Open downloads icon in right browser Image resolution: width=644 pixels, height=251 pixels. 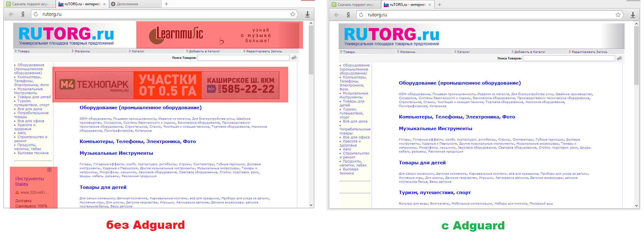(633, 15)
